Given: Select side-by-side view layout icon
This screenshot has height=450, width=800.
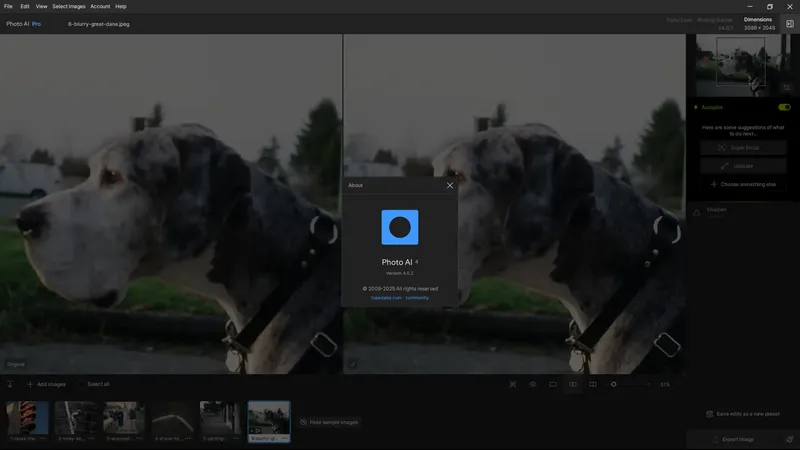Looking at the screenshot, I should pos(572,384).
